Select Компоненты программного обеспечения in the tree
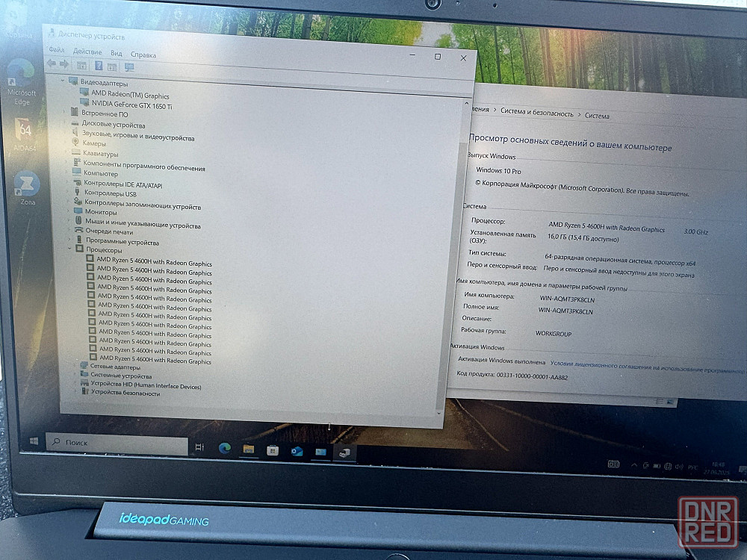747x560 pixels. (144, 166)
